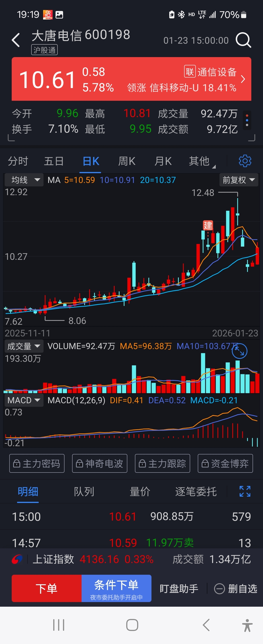Switch to 分时 chart tab

click(18, 161)
